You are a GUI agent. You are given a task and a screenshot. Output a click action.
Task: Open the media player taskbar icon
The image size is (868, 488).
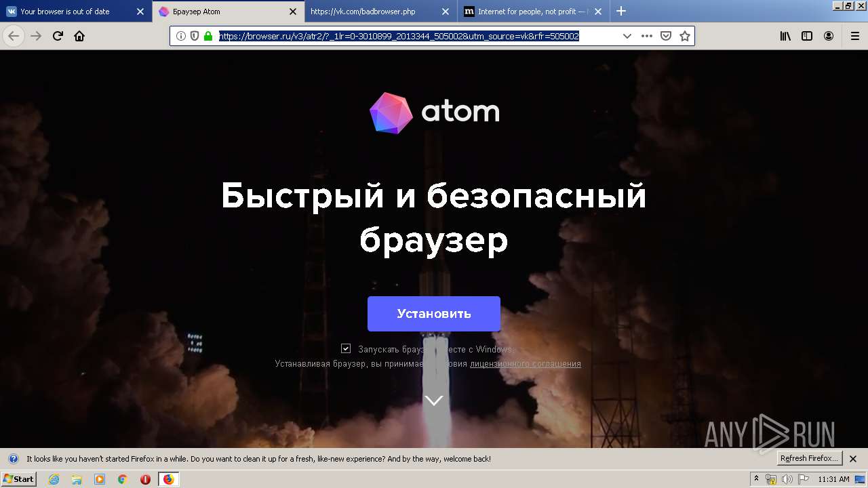[100, 479]
